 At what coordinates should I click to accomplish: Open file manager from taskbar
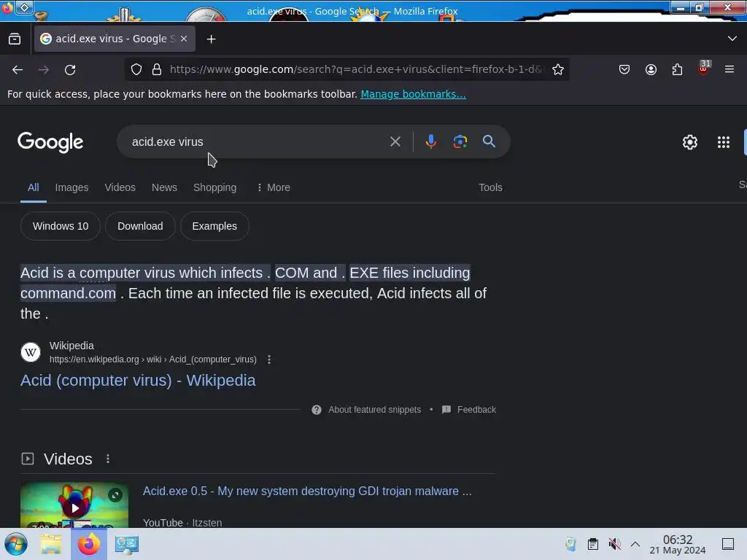point(51,544)
